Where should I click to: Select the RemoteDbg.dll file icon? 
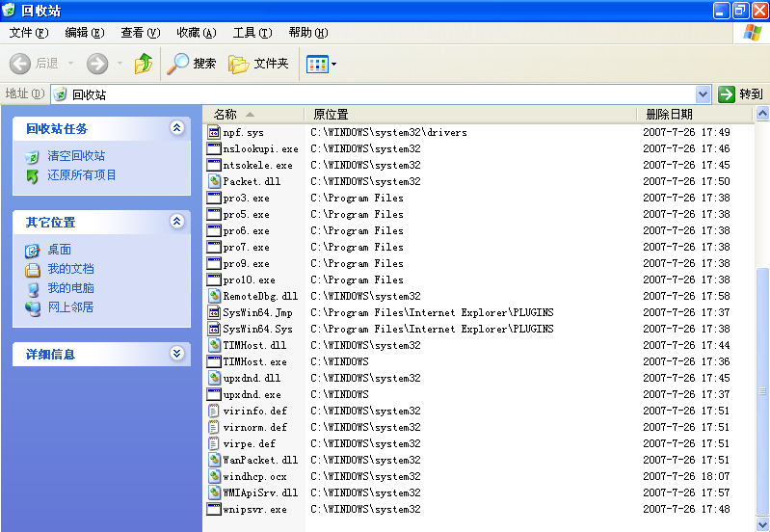tap(214, 296)
